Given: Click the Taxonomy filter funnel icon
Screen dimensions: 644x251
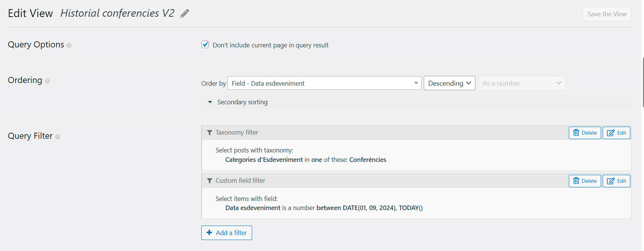Looking at the screenshot, I should tap(209, 133).
